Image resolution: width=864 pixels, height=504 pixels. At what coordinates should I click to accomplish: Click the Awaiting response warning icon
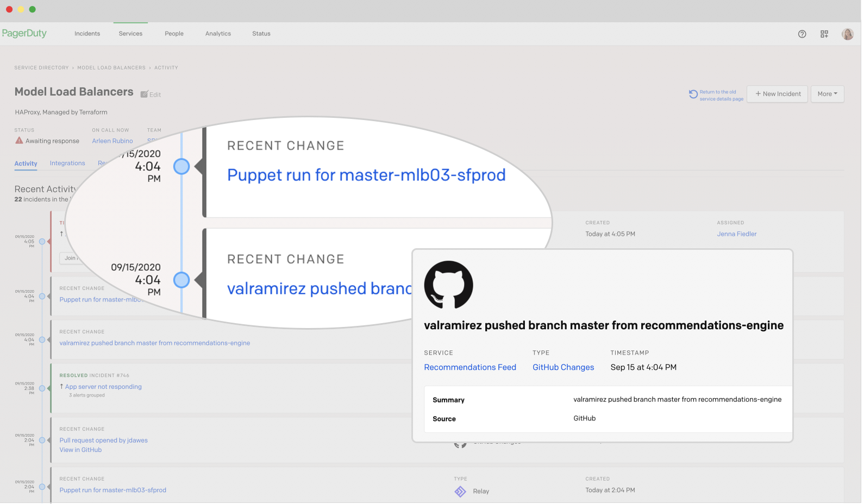pos(19,141)
